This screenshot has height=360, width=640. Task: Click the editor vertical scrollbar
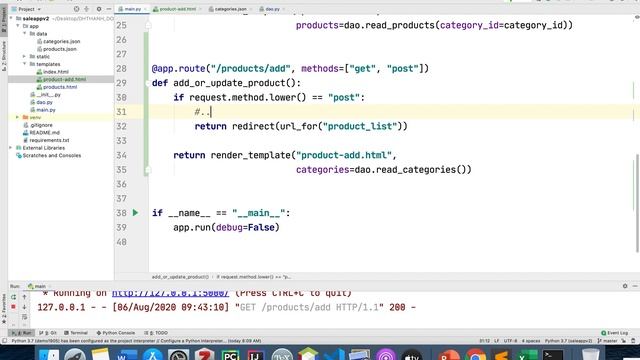pyautogui.click(x=637, y=204)
